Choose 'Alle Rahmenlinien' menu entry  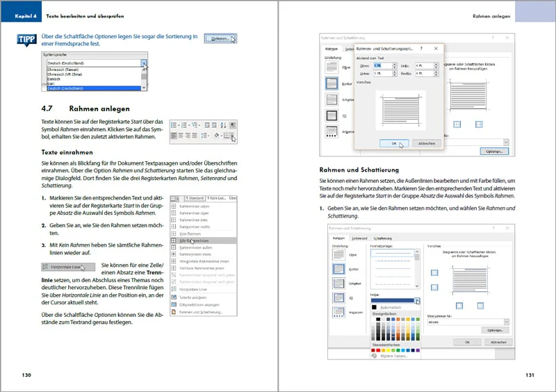click(x=203, y=240)
